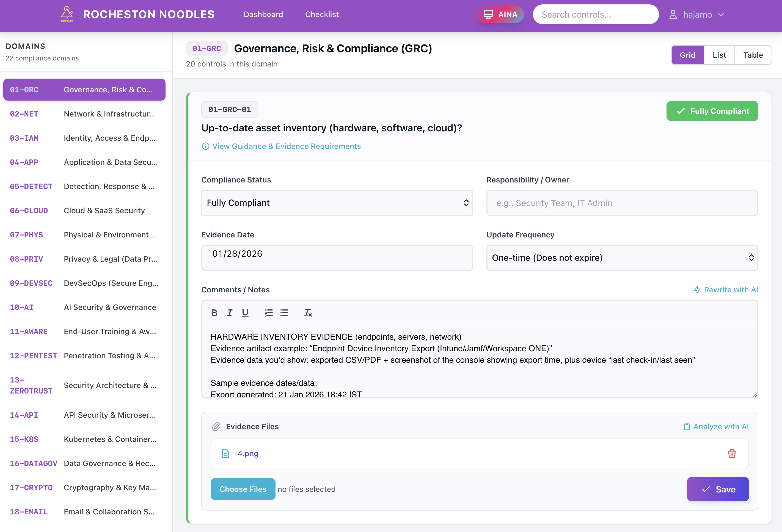Click View Guidance & Evidence Requirements link

pyautogui.click(x=286, y=146)
